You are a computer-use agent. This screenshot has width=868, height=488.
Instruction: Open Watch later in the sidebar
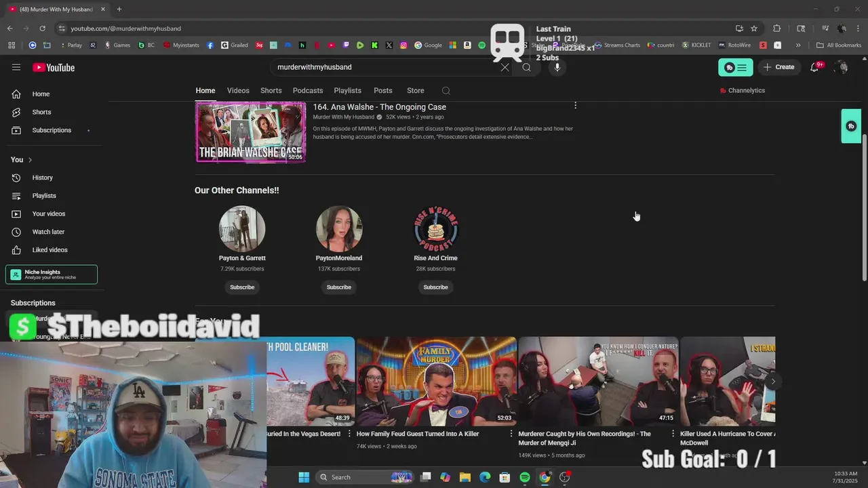53,232
